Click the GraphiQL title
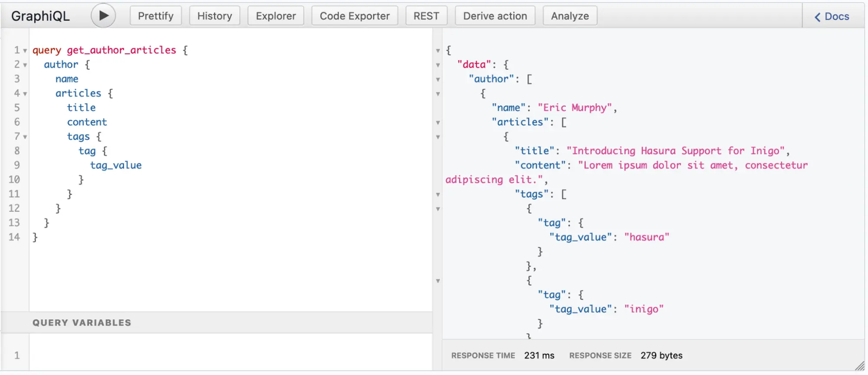This screenshot has width=868, height=375. click(40, 16)
